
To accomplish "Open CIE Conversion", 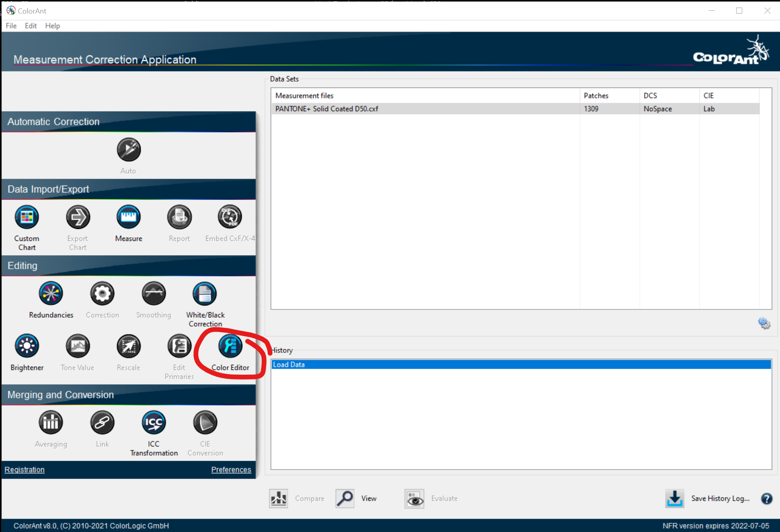I will click(204, 422).
